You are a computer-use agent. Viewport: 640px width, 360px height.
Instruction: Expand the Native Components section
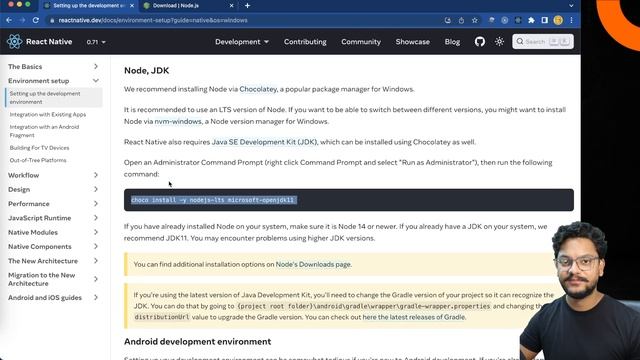tap(53, 247)
